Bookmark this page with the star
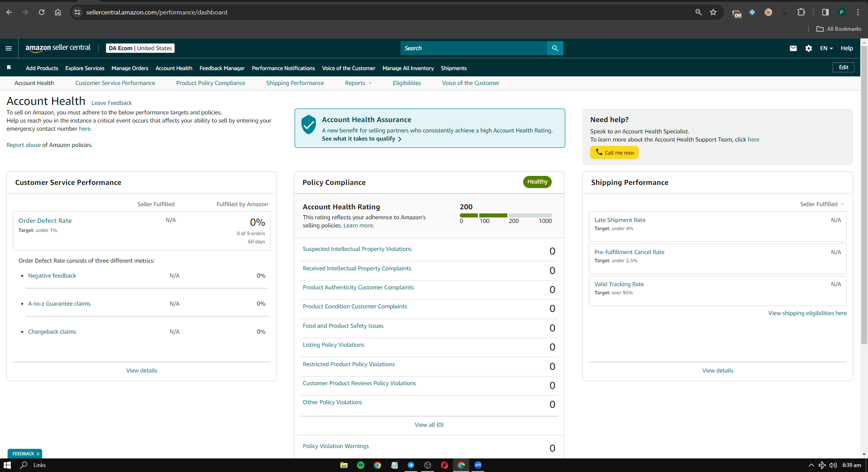868x472 pixels. (x=713, y=12)
